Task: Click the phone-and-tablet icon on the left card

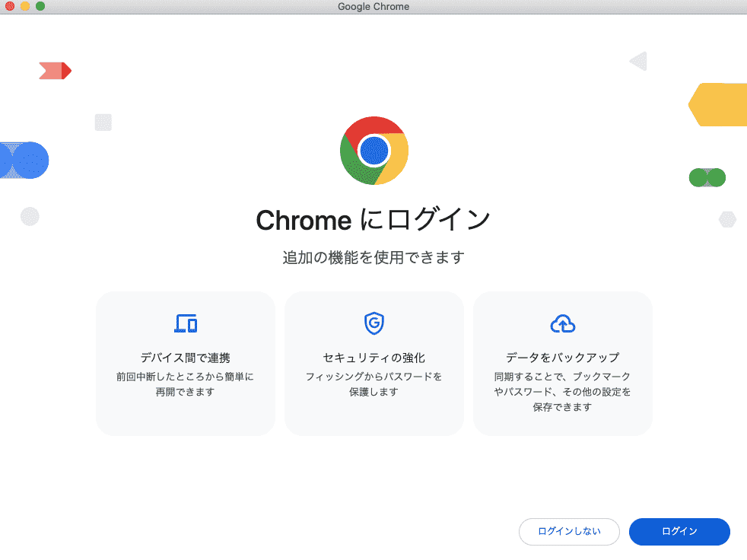Action: pyautogui.click(x=185, y=323)
